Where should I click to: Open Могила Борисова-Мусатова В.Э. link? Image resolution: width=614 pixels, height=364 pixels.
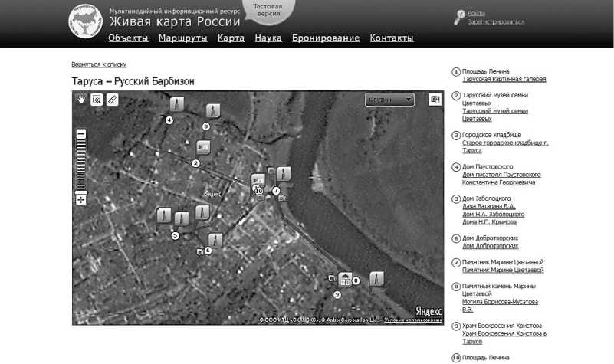pos(500,305)
